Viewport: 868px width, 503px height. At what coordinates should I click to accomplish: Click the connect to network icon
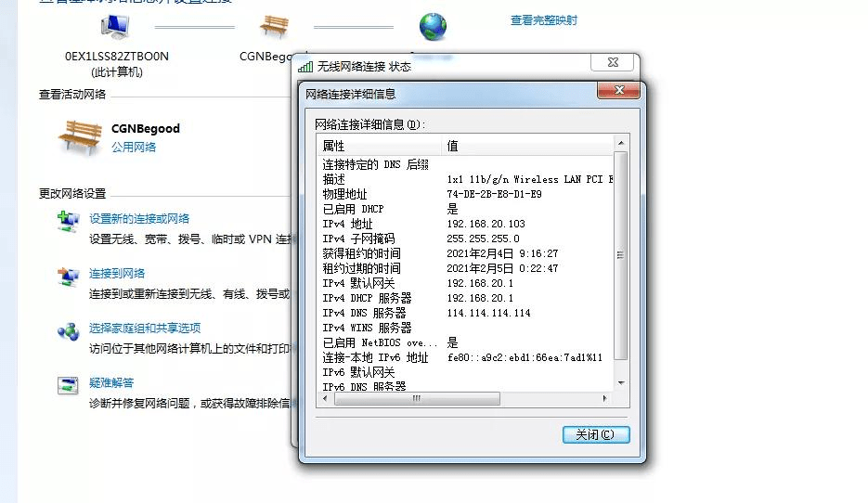pos(69,277)
